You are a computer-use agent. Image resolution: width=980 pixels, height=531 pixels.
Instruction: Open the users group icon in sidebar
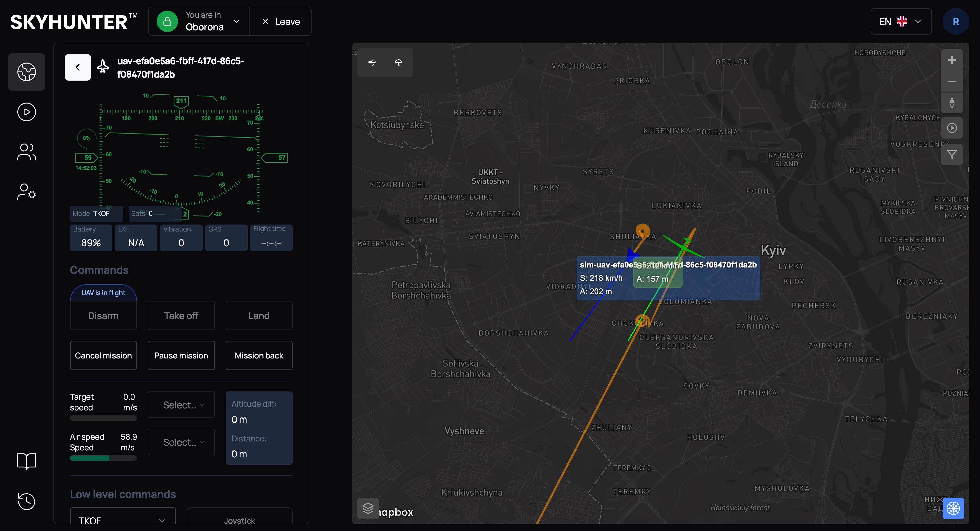[27, 152]
